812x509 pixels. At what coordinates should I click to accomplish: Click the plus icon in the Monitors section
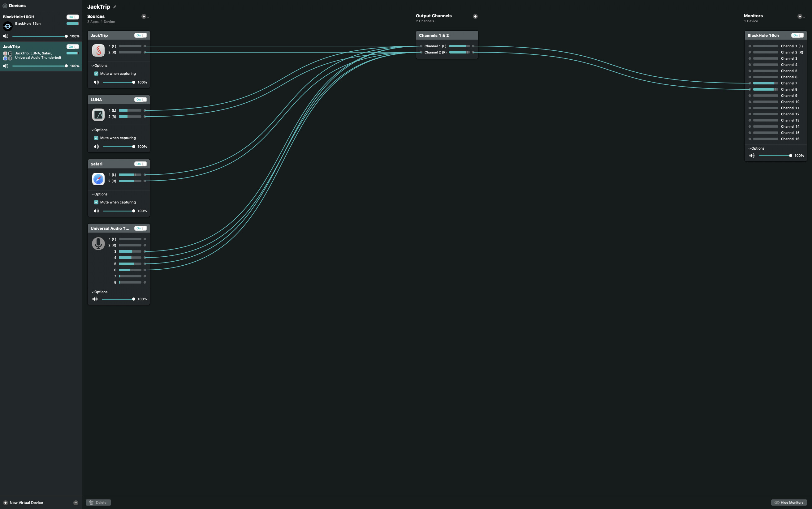point(800,16)
